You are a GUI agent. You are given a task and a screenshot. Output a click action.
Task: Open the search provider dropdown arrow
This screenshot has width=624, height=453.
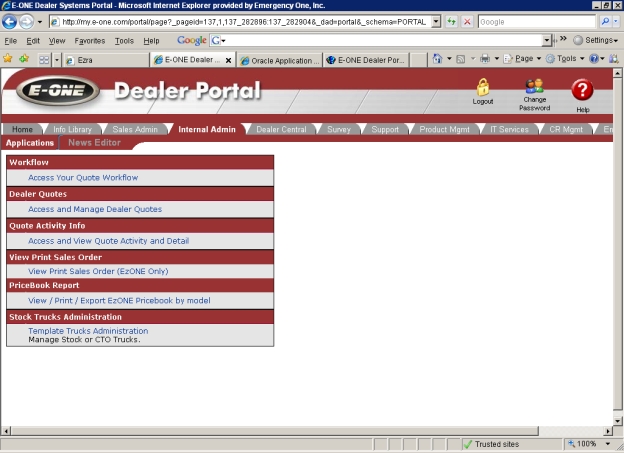coord(616,21)
